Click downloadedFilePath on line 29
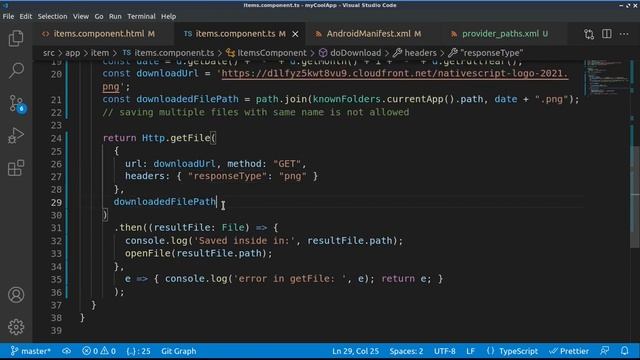 point(164,202)
